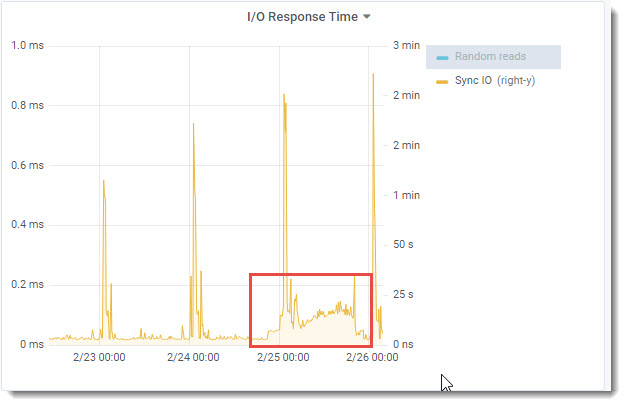Click the tallest Sync IO spike near 2/26
Viewport: 626px width, 406px height.
(373, 74)
